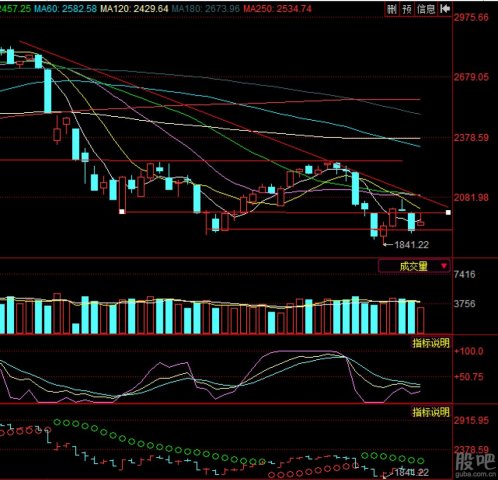Click the 预 button in top toolbar
The height and width of the screenshot is (480, 498).
coord(407,9)
